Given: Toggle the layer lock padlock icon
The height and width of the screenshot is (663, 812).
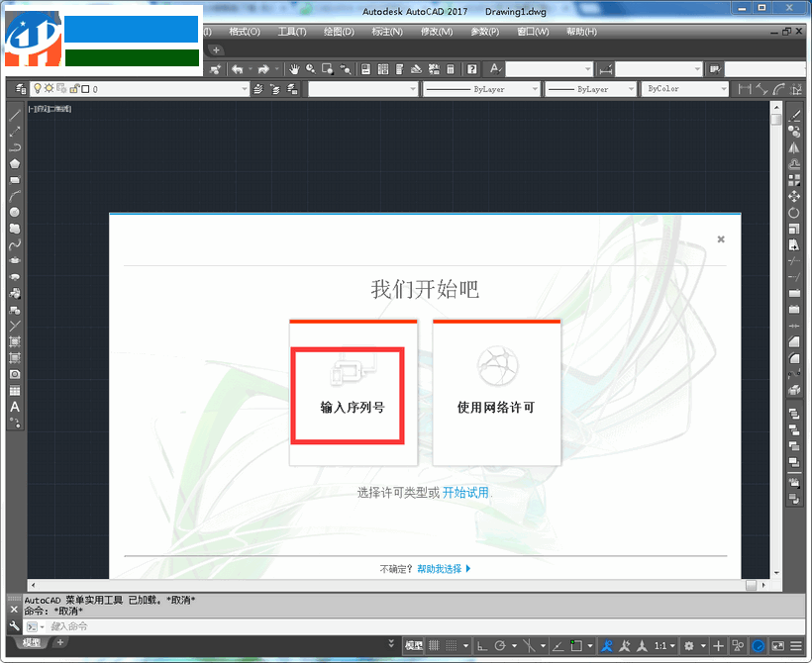Looking at the screenshot, I should click(74, 88).
